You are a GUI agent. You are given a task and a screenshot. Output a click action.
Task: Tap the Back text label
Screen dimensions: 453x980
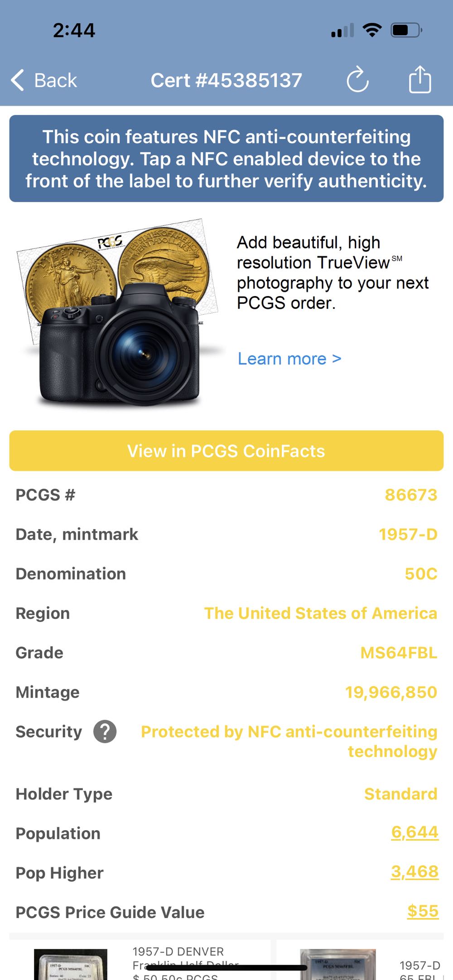tap(56, 81)
